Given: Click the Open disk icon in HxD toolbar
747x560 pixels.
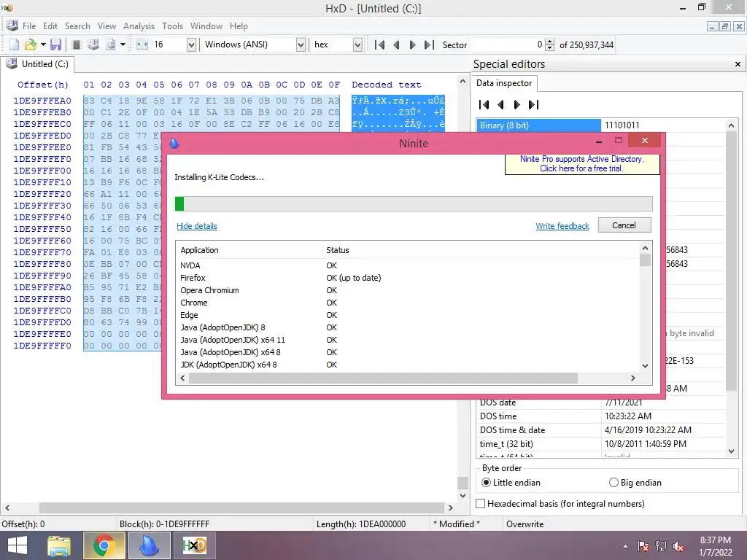Looking at the screenshot, I should pyautogui.click(x=93, y=44).
